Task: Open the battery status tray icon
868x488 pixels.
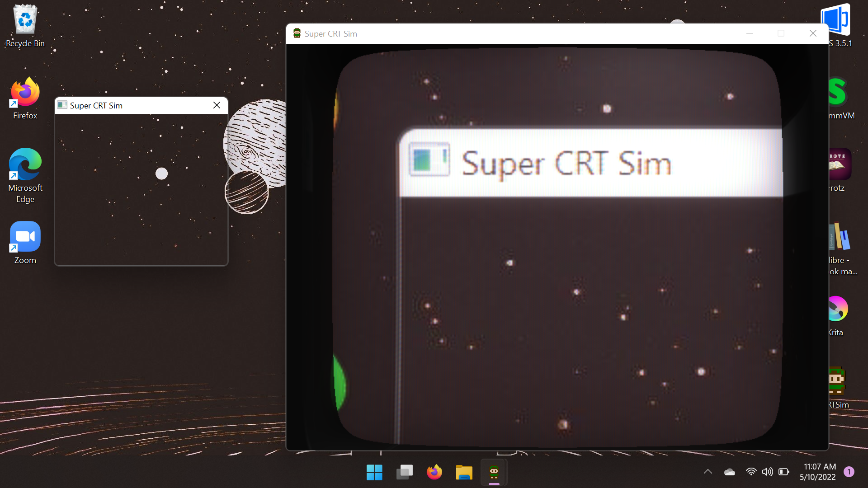Action: pos(784,472)
